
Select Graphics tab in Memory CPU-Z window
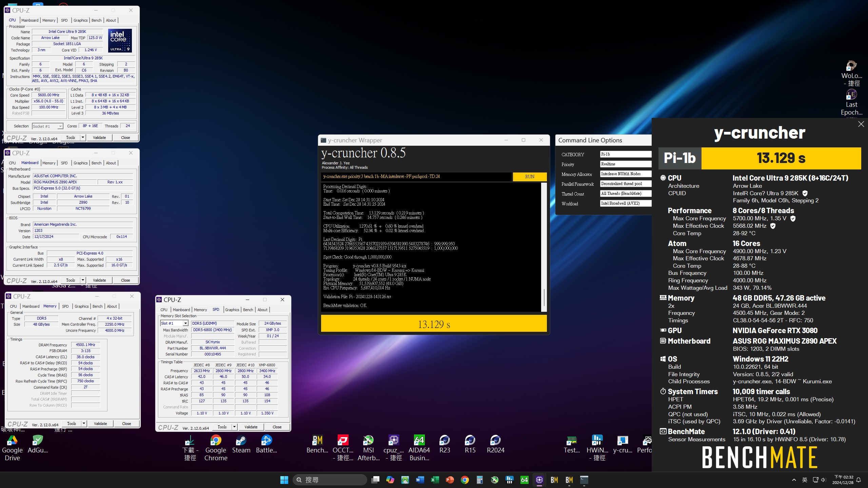(x=82, y=306)
